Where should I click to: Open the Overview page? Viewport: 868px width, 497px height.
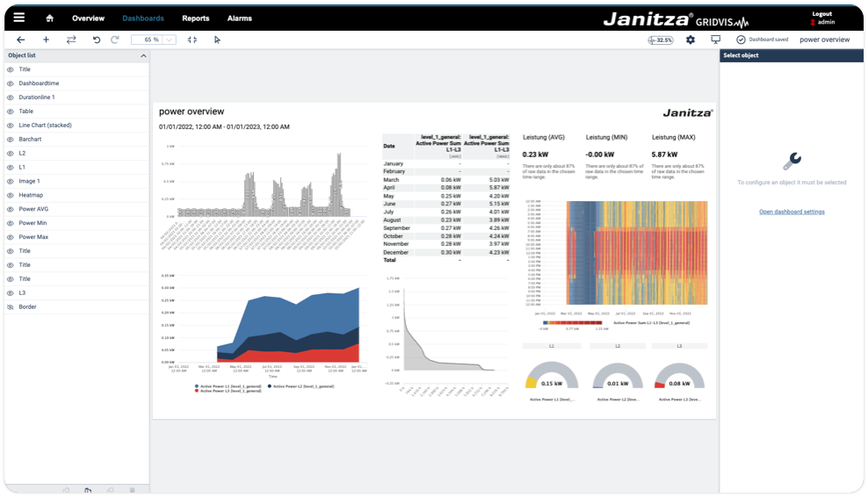tap(88, 18)
